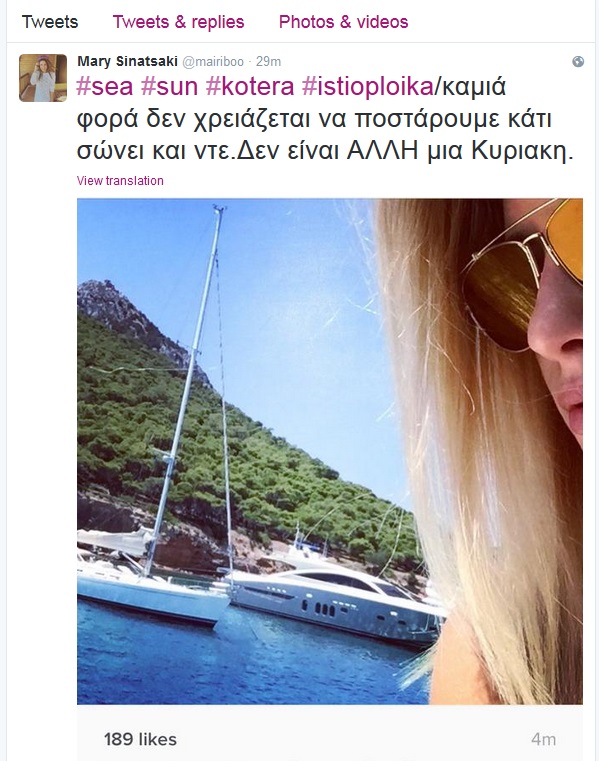The image size is (599, 761).
Task: Click the 189 likes count
Action: (140, 739)
